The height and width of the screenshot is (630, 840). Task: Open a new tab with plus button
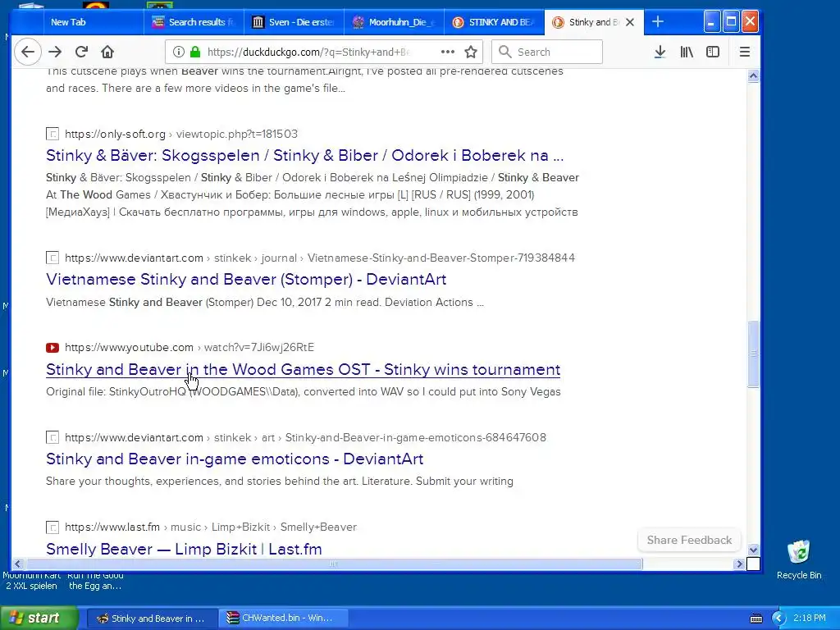tap(658, 22)
